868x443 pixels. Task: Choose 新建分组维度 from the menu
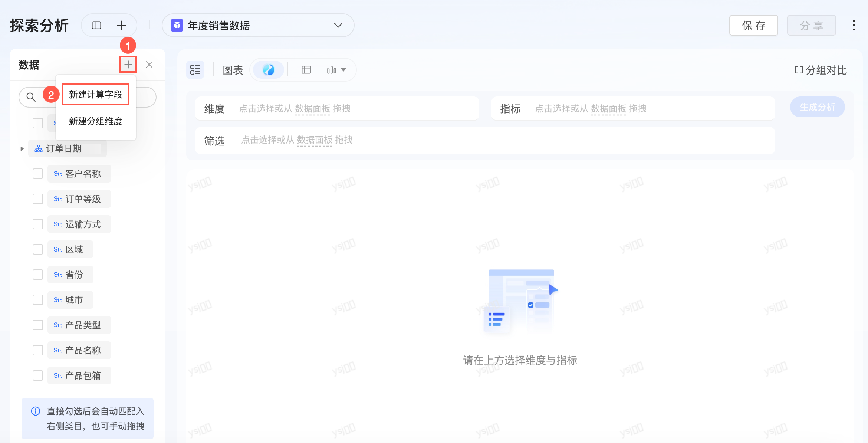click(95, 121)
